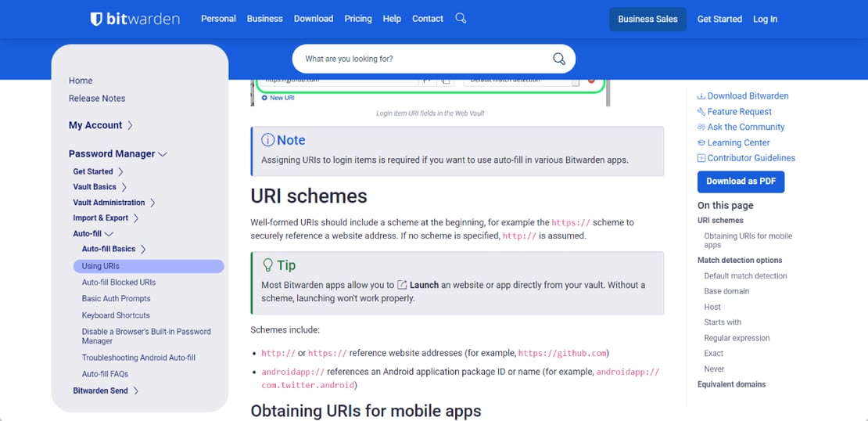The height and width of the screenshot is (421, 868).
Task: Click the Download Bitwarden download icon
Action: pos(701,95)
